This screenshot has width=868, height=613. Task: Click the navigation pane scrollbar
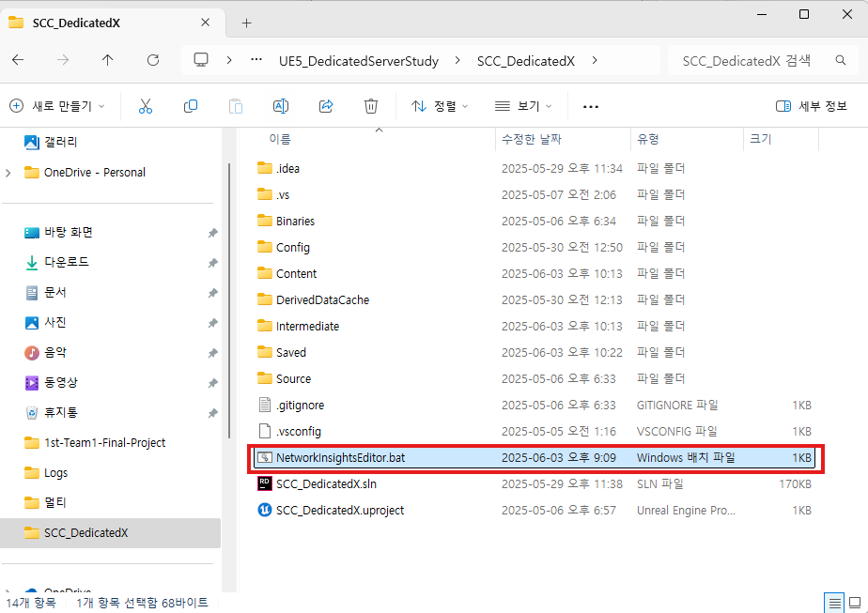[x=229, y=301]
